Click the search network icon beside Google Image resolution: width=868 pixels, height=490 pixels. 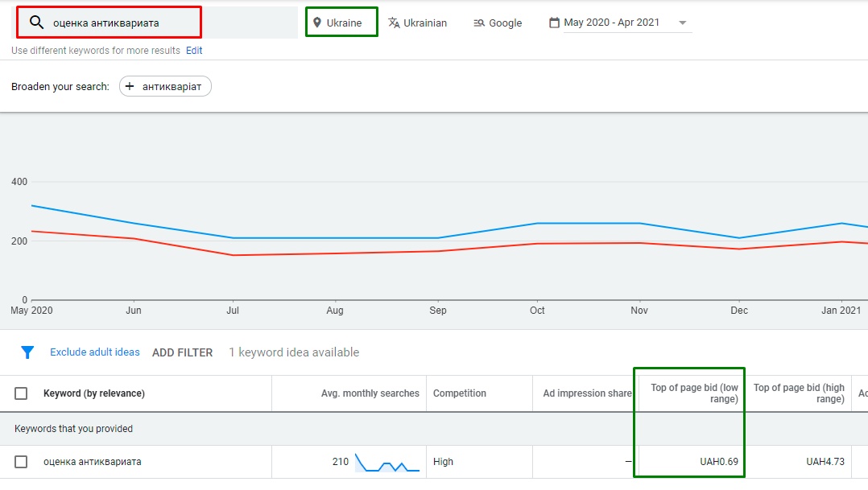pyautogui.click(x=479, y=23)
